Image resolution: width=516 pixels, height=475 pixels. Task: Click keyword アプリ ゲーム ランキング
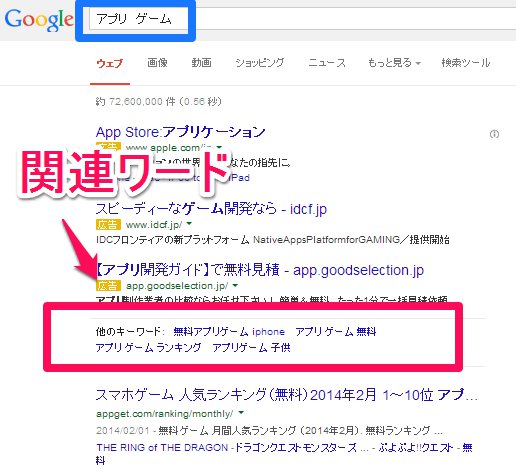click(x=148, y=348)
